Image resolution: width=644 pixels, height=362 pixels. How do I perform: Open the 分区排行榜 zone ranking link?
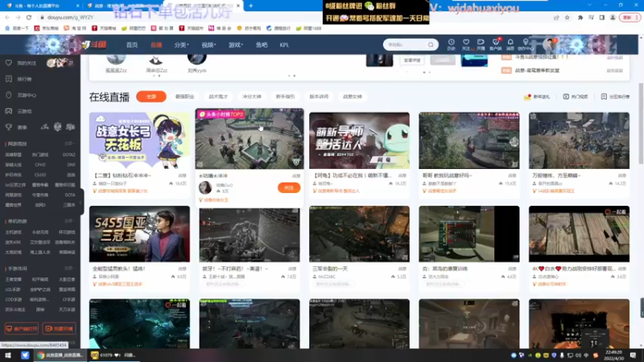pyautogui.click(x=615, y=97)
